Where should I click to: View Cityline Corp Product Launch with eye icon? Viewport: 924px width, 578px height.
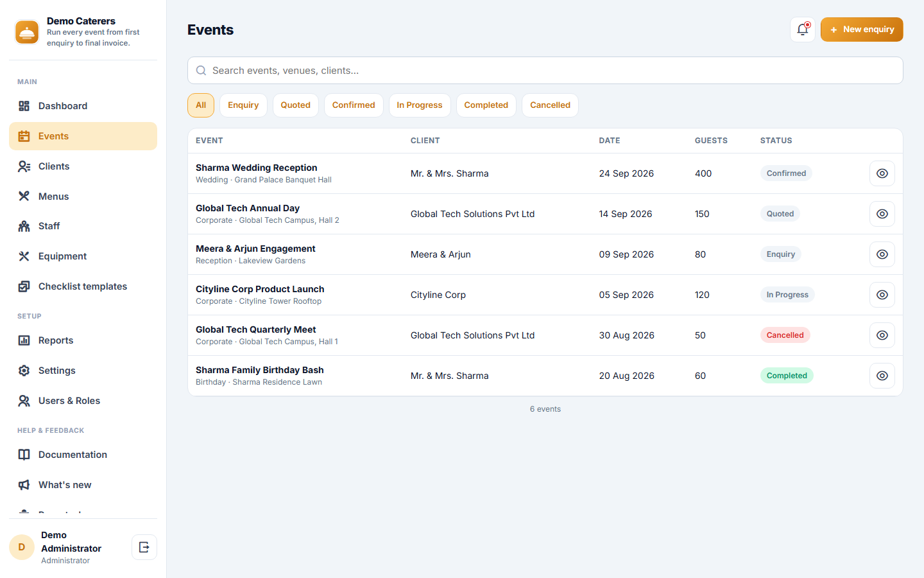882,295
